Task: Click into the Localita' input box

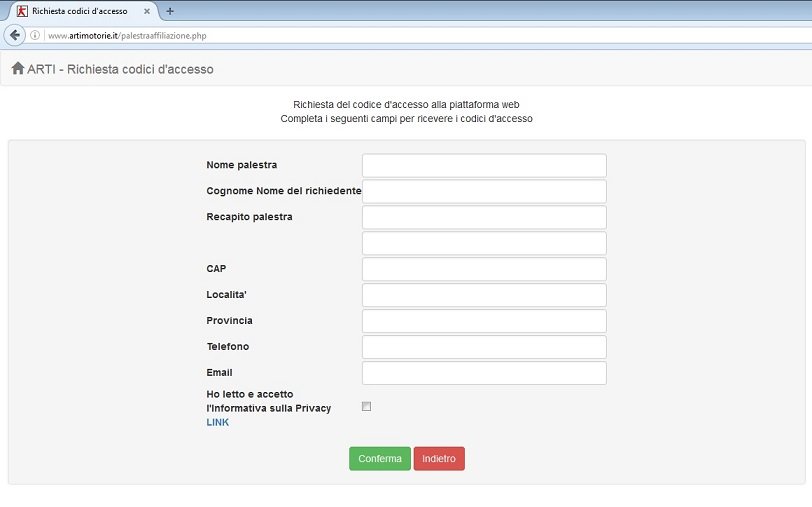Action: (x=484, y=295)
